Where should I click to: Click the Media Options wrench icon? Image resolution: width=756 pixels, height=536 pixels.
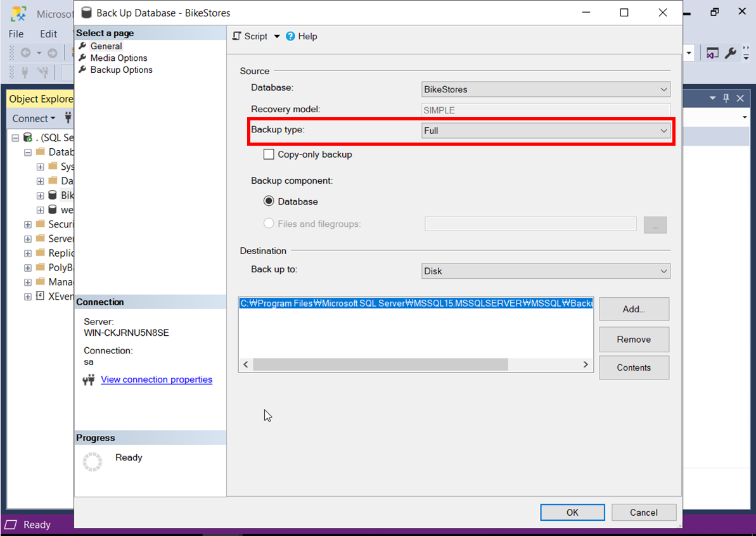[83, 58]
